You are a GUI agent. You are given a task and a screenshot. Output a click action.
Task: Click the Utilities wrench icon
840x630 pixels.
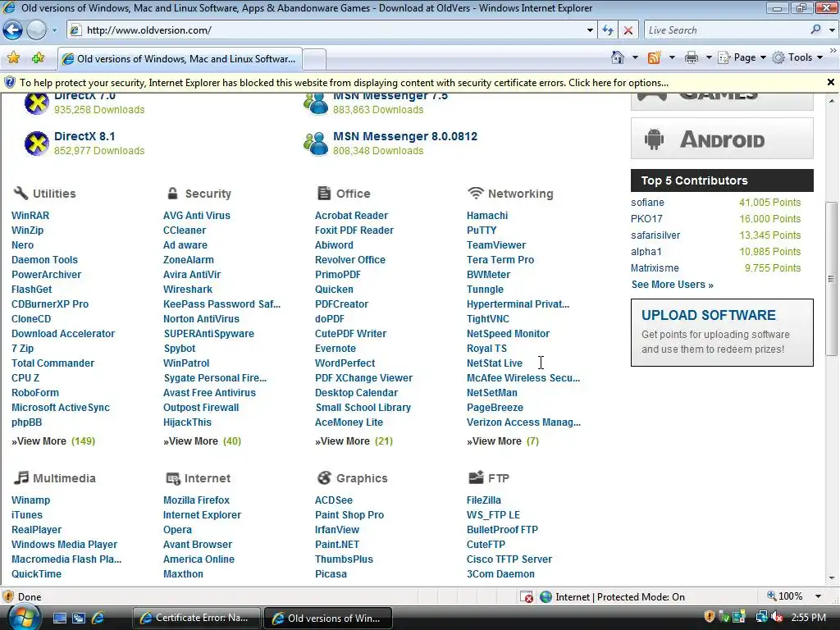pyautogui.click(x=21, y=193)
